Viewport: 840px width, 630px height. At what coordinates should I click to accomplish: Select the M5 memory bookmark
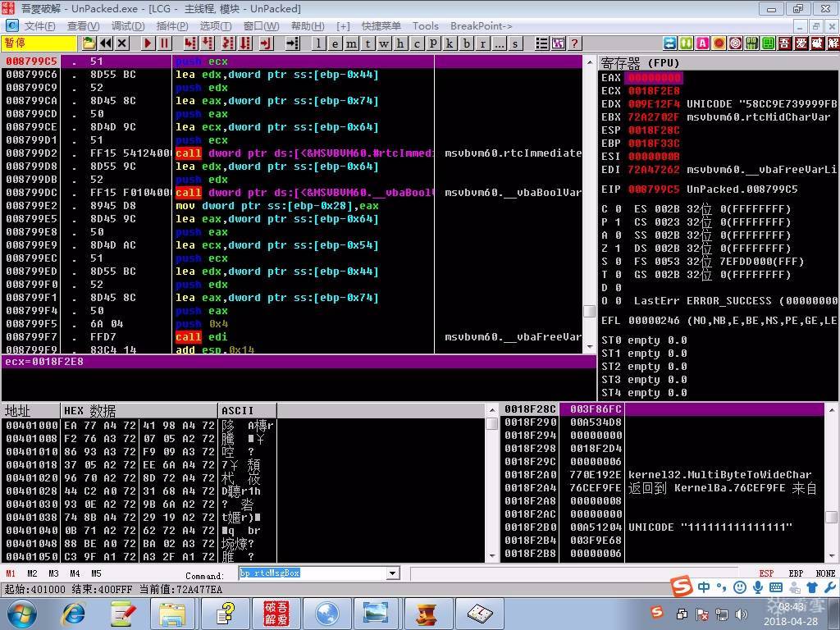96,573
